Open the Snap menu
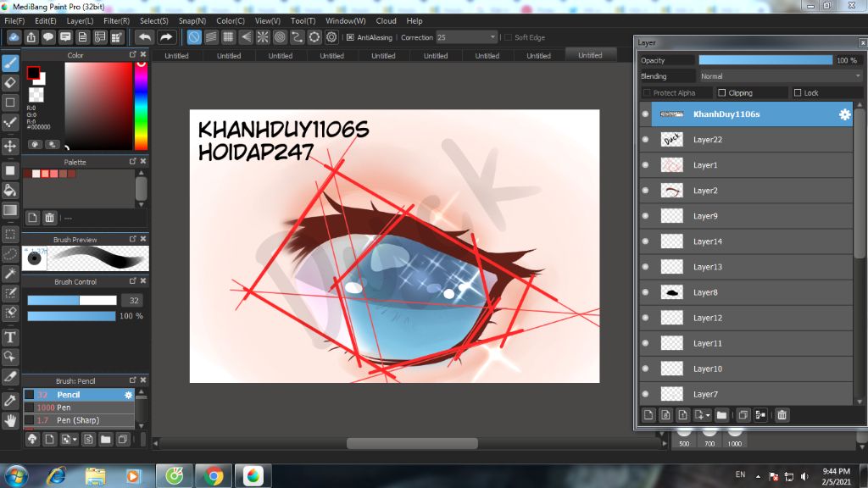Viewport: 868px width, 488px height. coord(192,21)
